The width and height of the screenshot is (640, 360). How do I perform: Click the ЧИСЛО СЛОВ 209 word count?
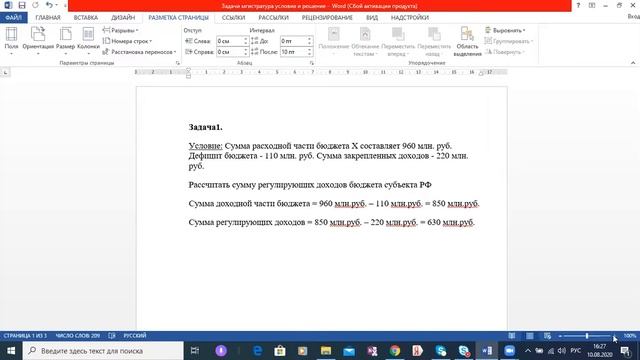pos(78,336)
